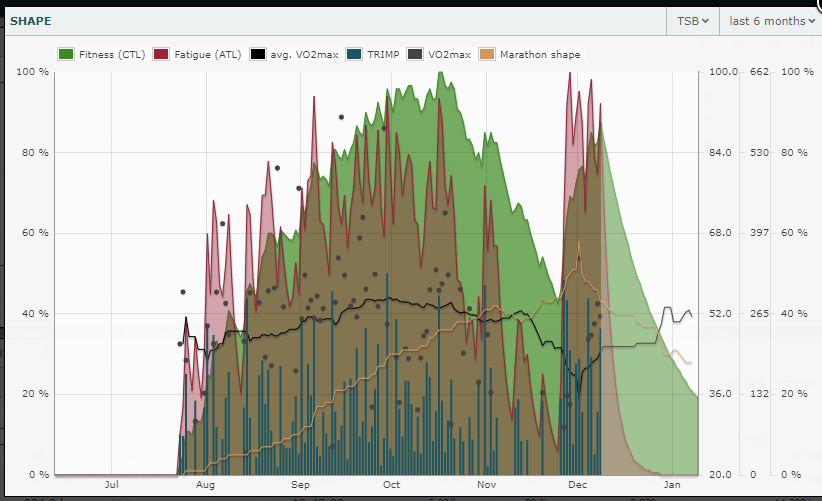Click the Aug label on the time axis
The image size is (822, 501).
205,485
